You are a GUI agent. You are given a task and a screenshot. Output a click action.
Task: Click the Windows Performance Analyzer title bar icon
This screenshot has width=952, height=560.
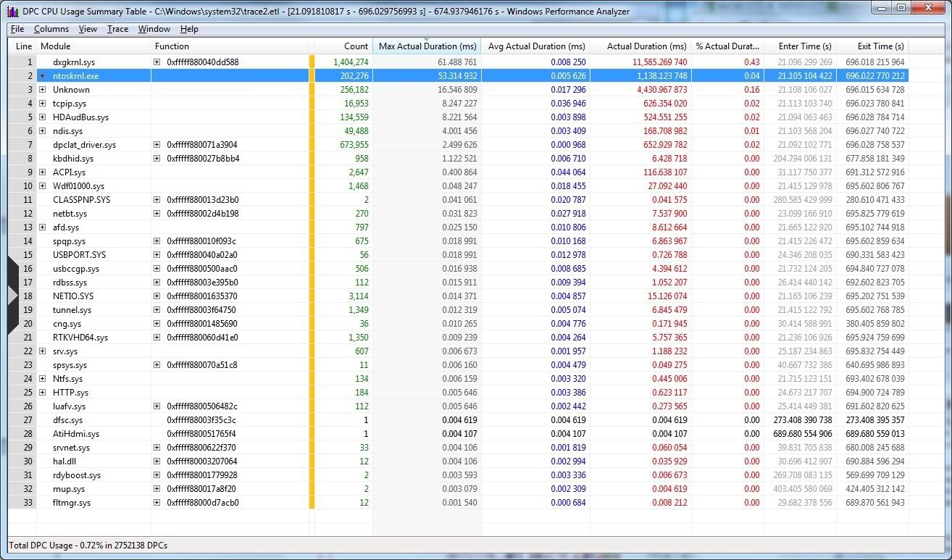[x=13, y=12]
